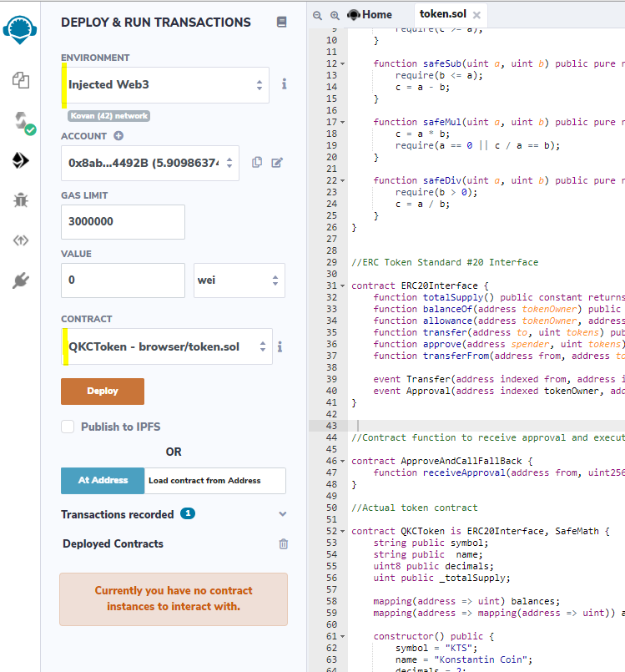Clear deployed contracts with trash icon

click(283, 543)
